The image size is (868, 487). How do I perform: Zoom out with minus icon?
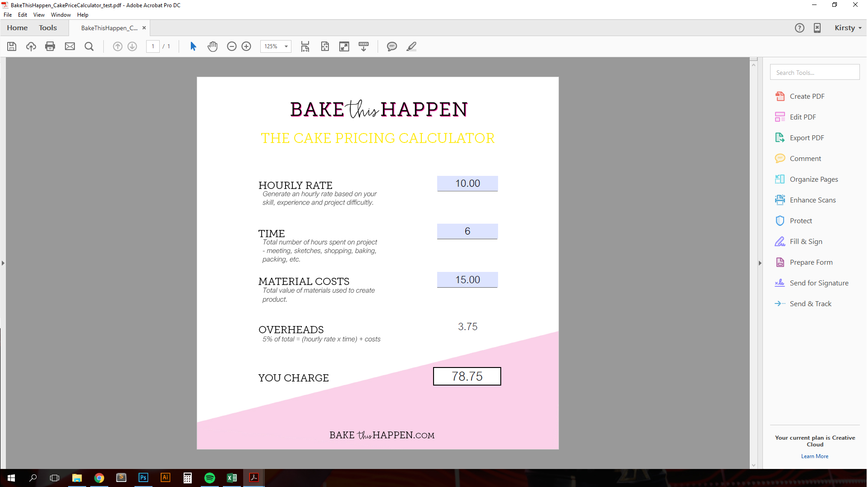tap(231, 46)
